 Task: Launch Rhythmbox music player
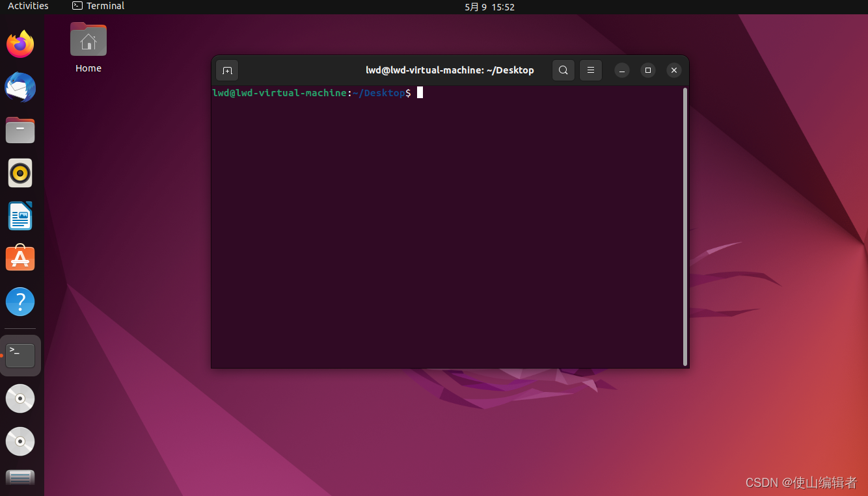(20, 174)
